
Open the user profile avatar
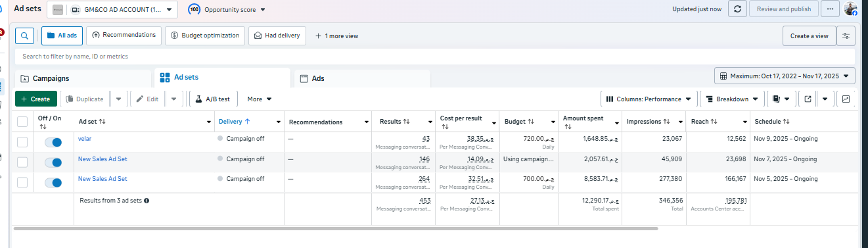850,9
